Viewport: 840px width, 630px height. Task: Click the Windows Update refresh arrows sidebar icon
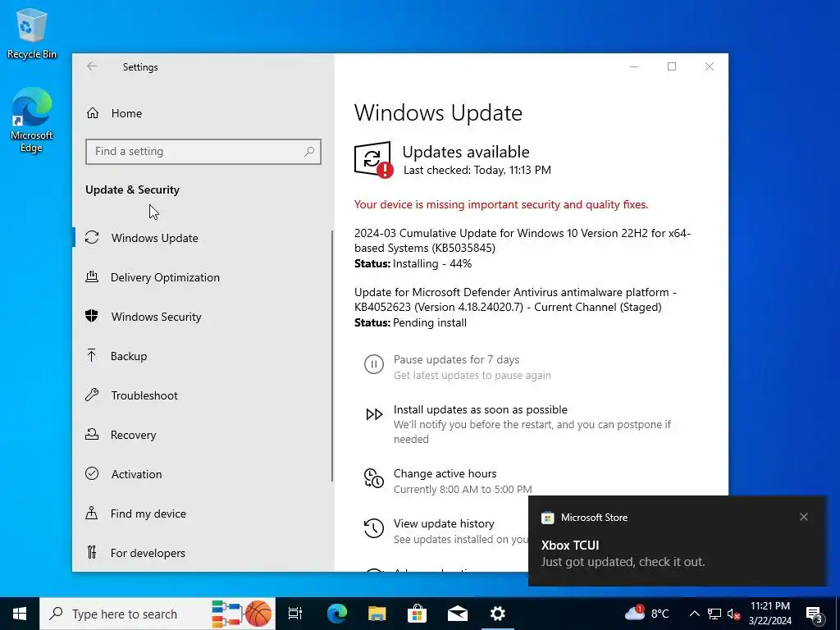92,237
